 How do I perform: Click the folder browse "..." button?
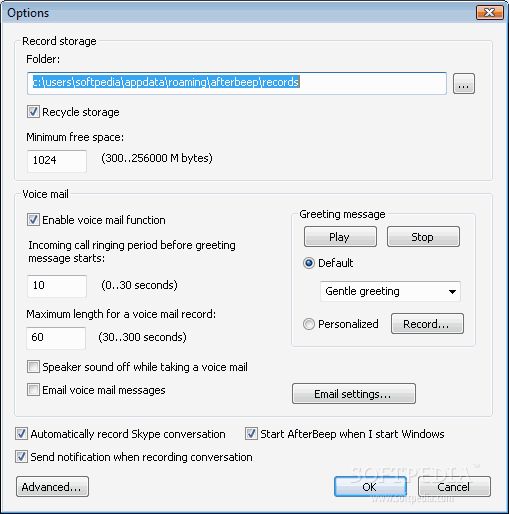point(464,84)
